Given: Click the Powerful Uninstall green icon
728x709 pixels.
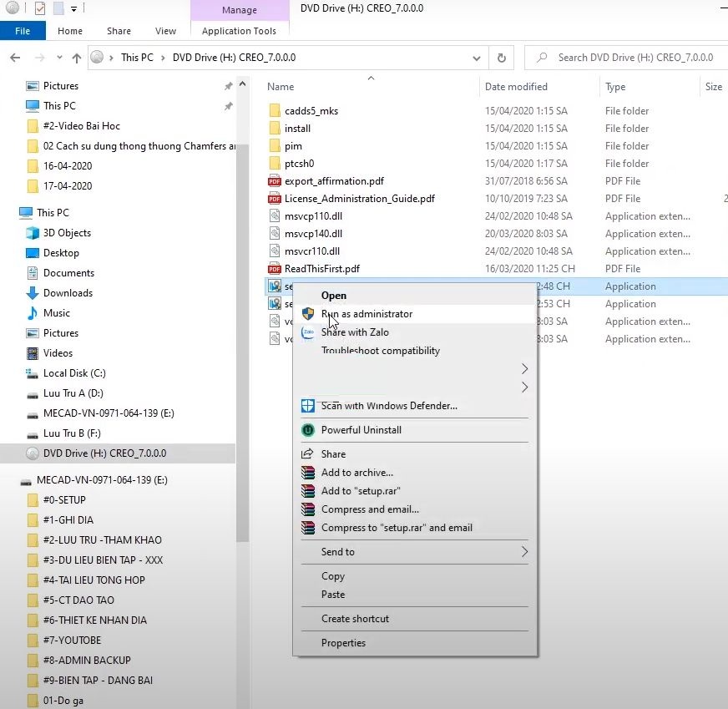Looking at the screenshot, I should (308, 430).
